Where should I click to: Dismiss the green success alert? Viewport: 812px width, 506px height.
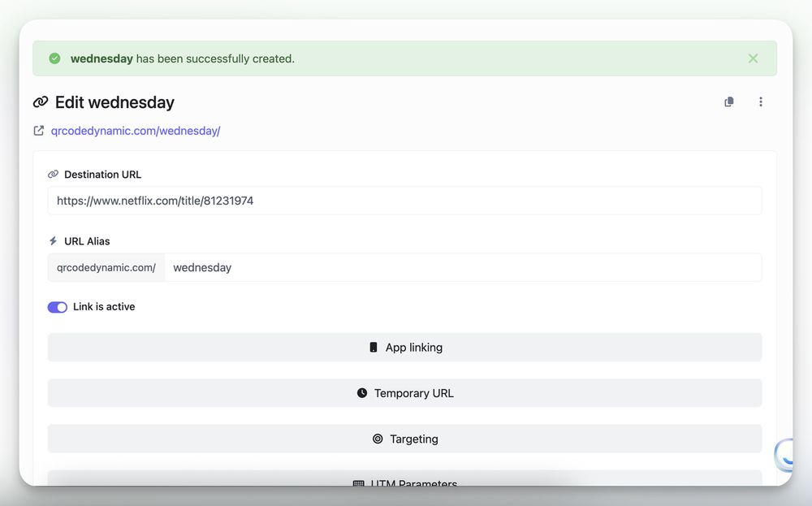pos(753,58)
